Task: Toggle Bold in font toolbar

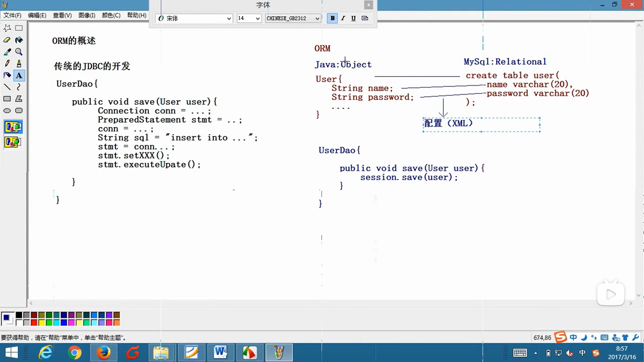Action: click(332, 18)
